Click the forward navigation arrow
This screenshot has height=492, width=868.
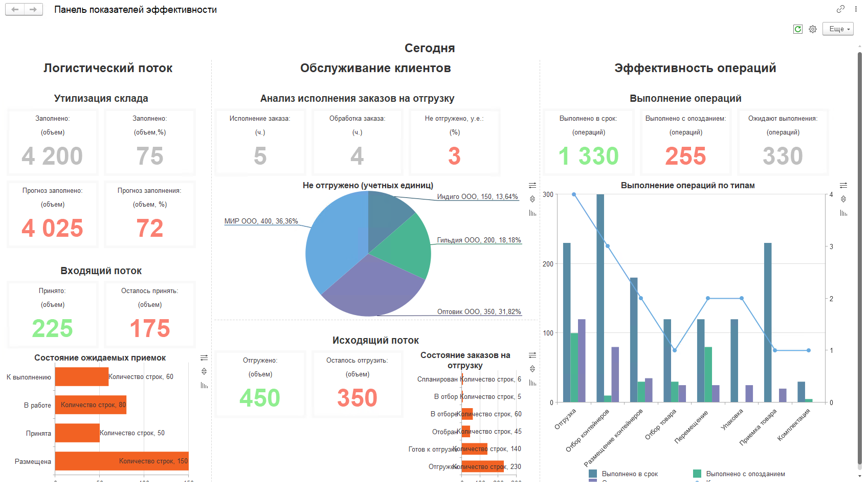(x=33, y=10)
